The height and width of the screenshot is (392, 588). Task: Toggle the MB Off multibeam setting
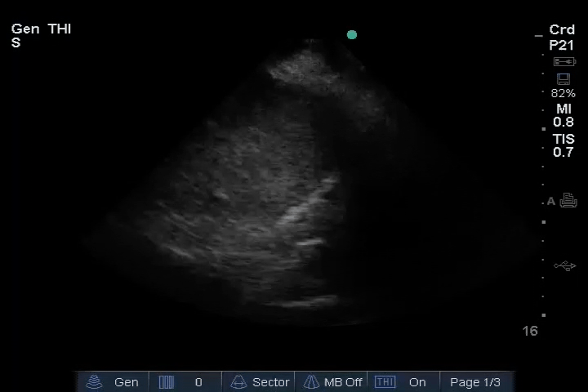click(332, 382)
